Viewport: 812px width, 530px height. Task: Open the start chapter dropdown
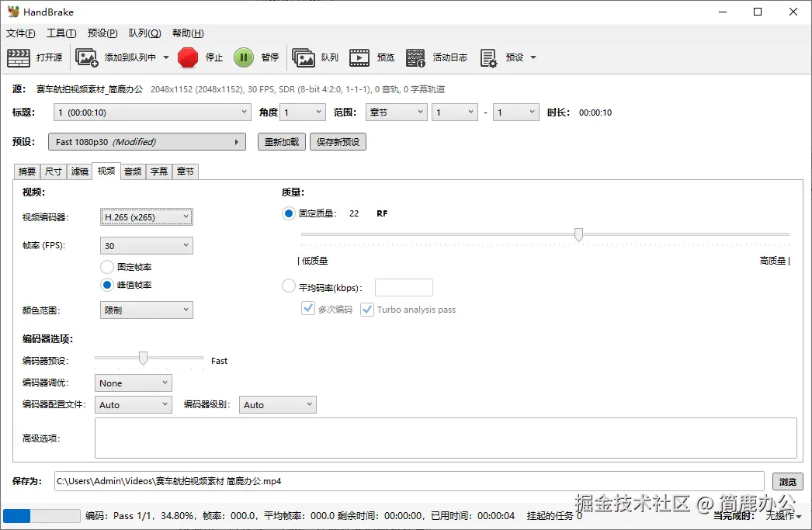coord(455,113)
